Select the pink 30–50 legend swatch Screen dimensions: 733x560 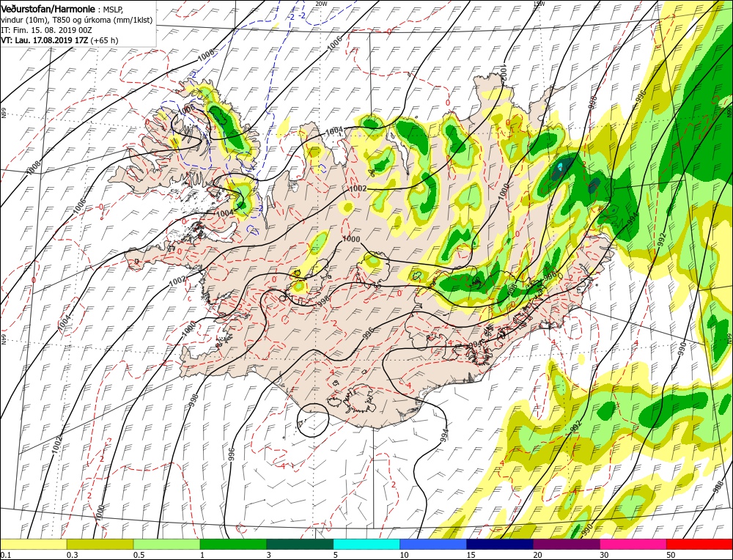pos(633,544)
